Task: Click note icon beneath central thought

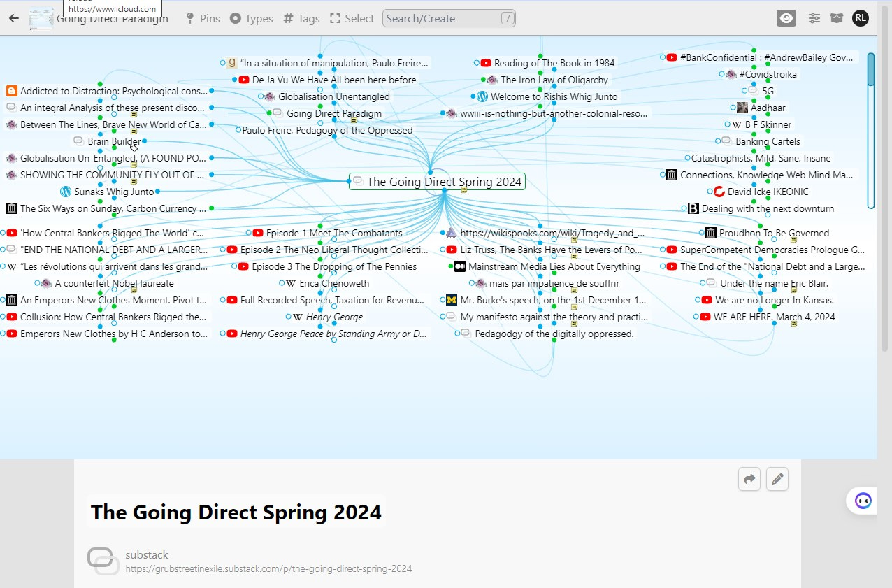Action: (x=463, y=191)
